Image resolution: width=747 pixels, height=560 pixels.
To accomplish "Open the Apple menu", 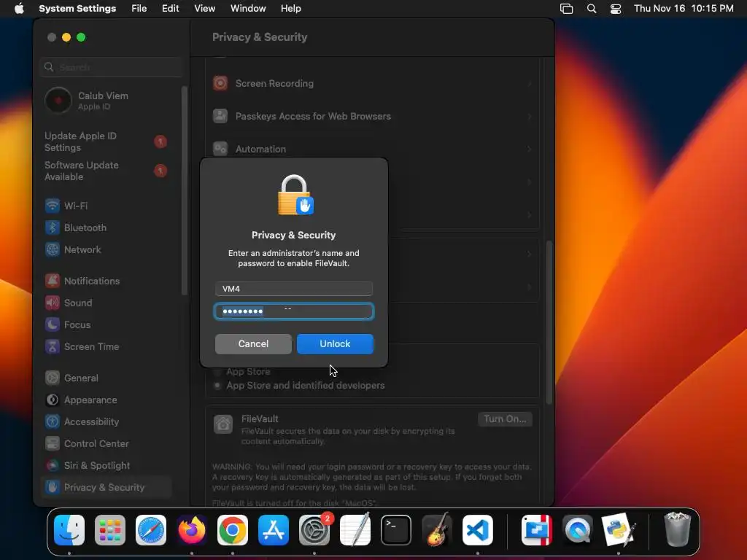I will tap(18, 9).
